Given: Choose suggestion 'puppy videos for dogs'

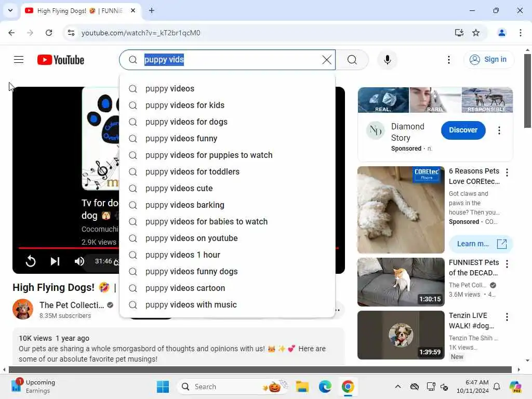Looking at the screenshot, I should click(228, 122).
